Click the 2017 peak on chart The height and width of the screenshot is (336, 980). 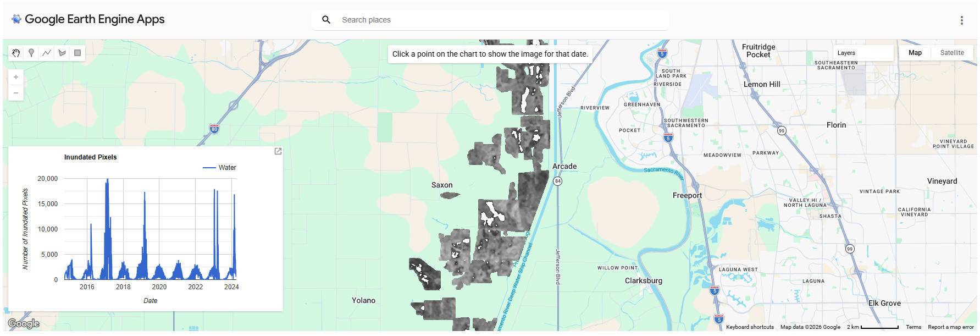107,180
